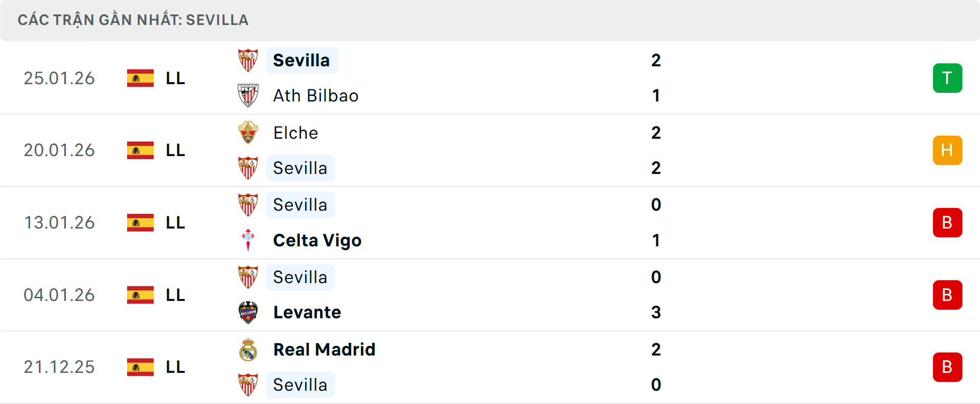
Task: Click the Sevilla club crest in the first row
Action: pos(249,60)
